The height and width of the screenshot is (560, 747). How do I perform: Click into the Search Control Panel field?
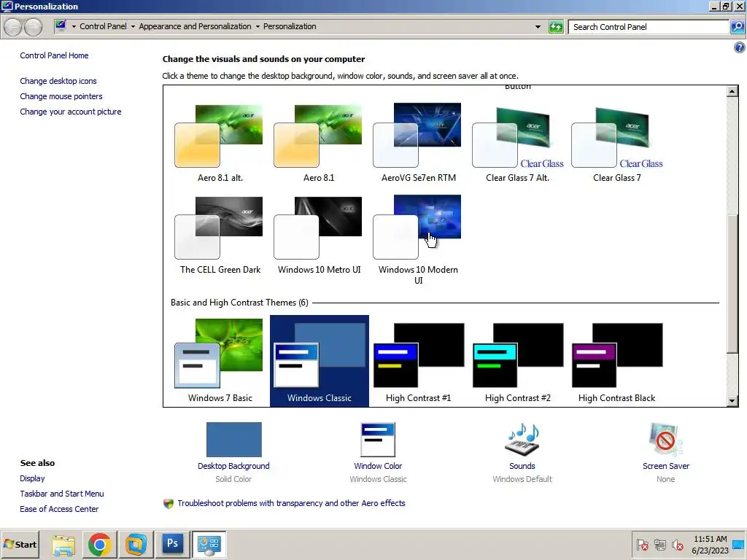click(x=649, y=27)
